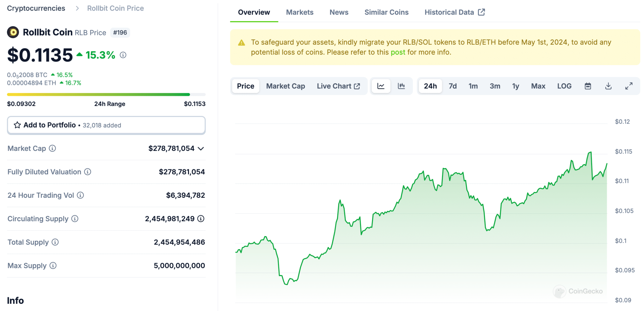Open the post link in warning banner
644x311 pixels.
click(398, 52)
